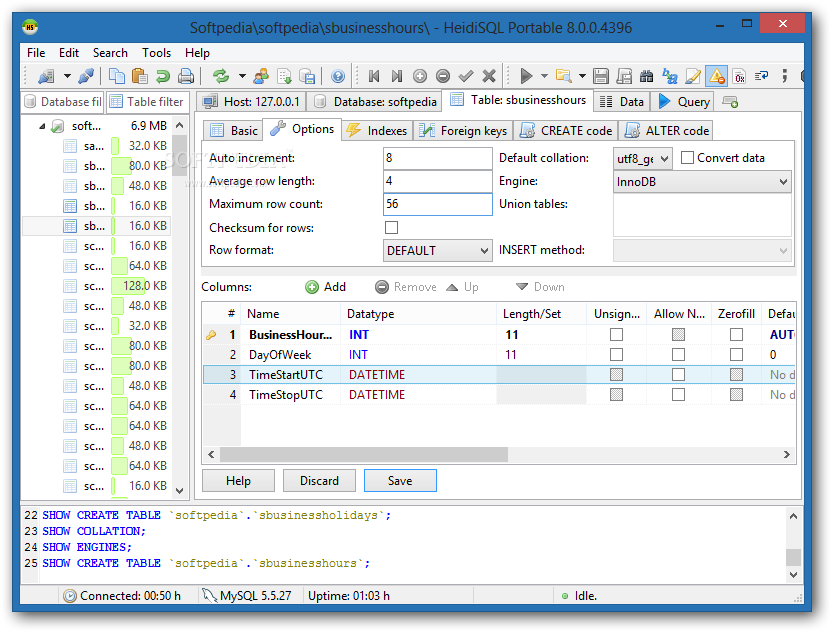Click the Remove column button

click(x=405, y=287)
